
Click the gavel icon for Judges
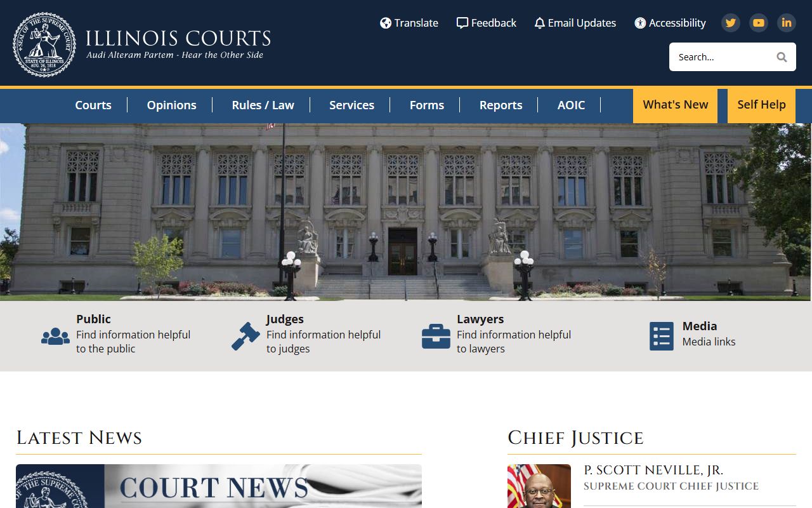point(246,336)
